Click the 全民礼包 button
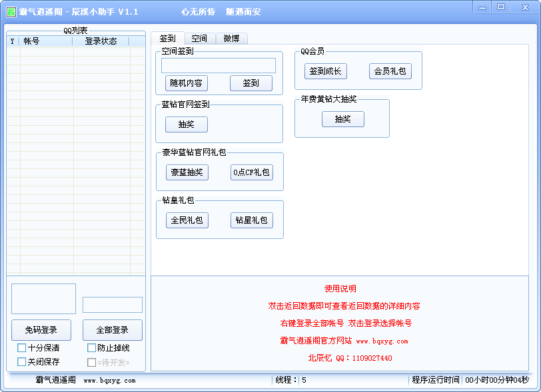This screenshot has width=541, height=392. click(187, 220)
